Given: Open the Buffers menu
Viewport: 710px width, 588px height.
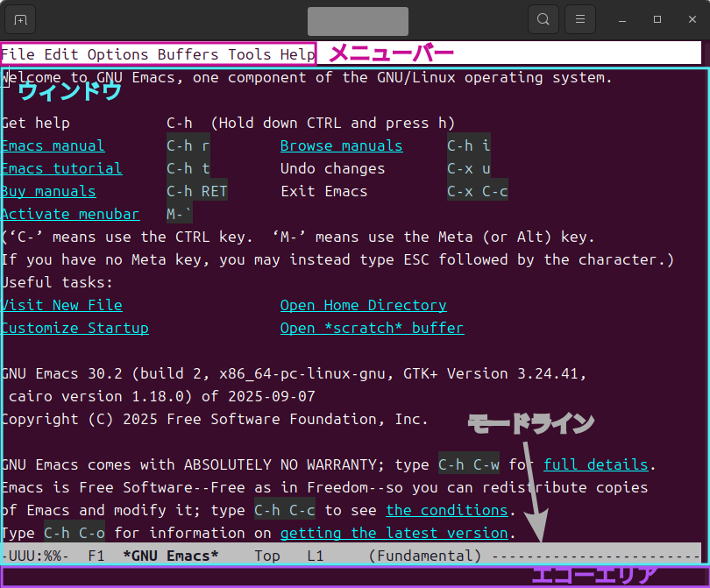Looking at the screenshot, I should coord(188,54).
